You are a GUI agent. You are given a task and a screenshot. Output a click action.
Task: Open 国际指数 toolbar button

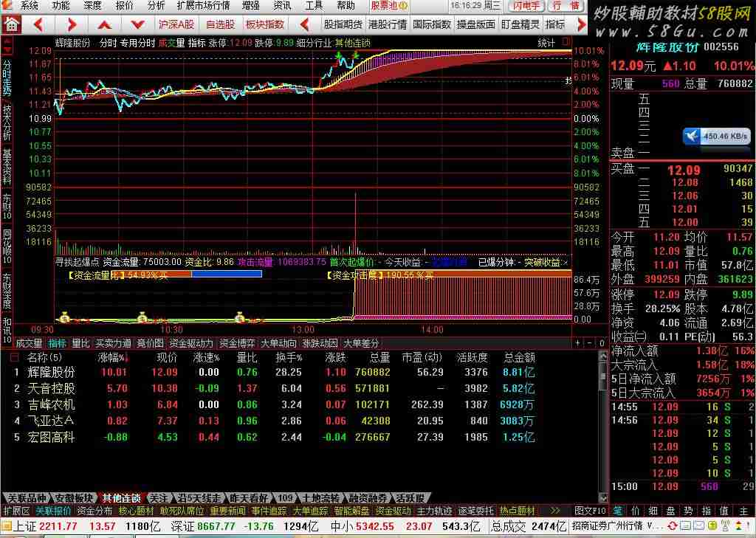431,24
